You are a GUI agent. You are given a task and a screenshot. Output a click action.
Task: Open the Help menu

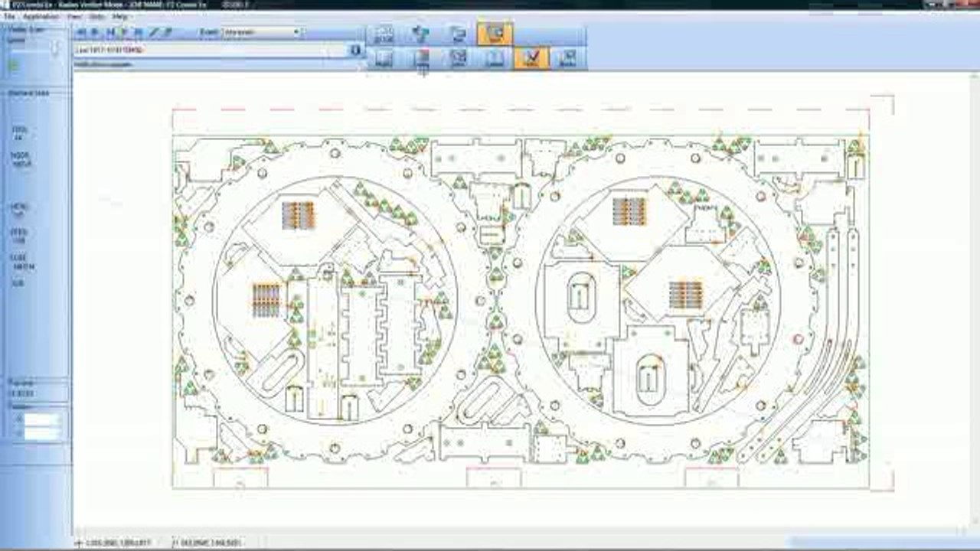pos(120,16)
